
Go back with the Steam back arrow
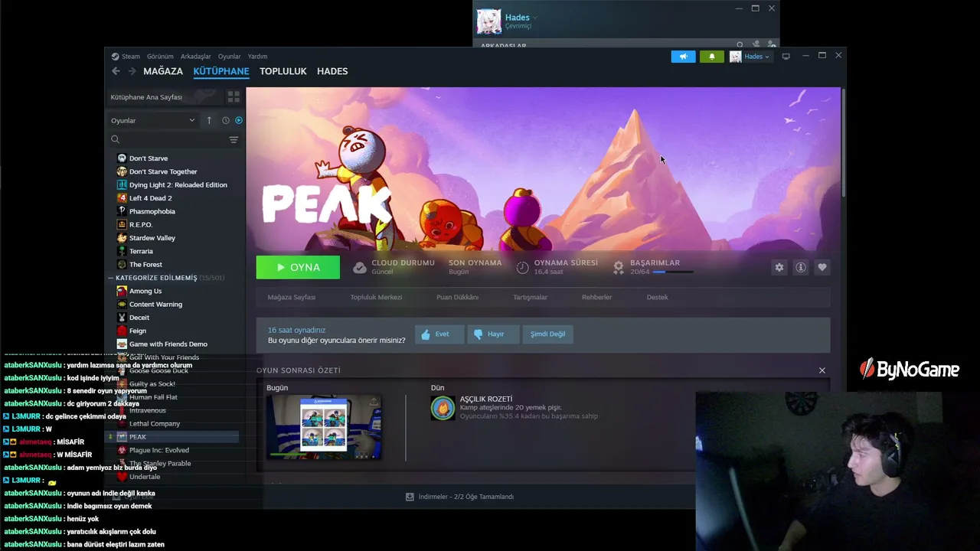tap(116, 71)
